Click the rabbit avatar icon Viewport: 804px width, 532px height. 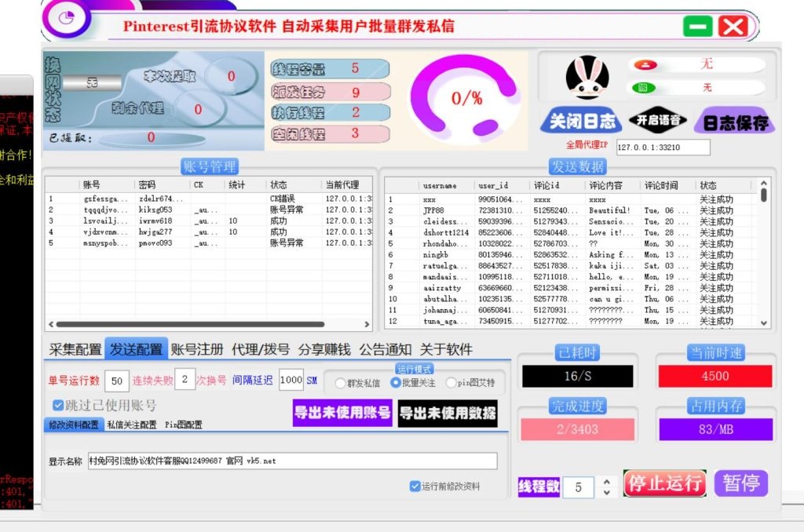pos(587,78)
